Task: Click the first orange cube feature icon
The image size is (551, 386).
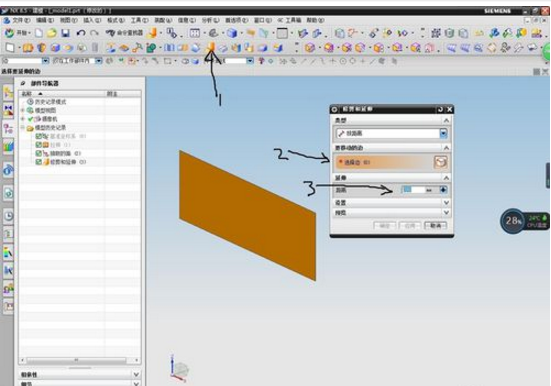Action: (x=310, y=47)
